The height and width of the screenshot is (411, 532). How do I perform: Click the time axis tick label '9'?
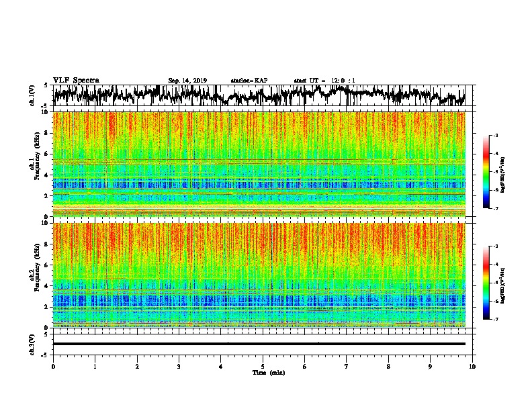430,367
